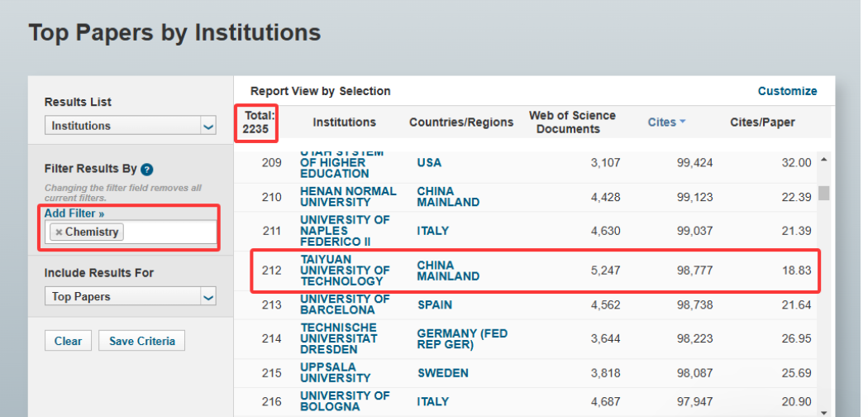Click Italy in University of Bologna row
Image resolution: width=868 pixels, height=417 pixels.
[x=432, y=401]
